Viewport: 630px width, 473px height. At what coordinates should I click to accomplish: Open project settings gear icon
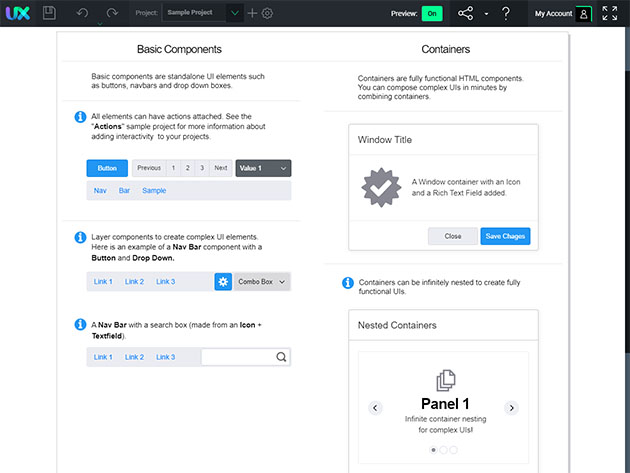[267, 14]
